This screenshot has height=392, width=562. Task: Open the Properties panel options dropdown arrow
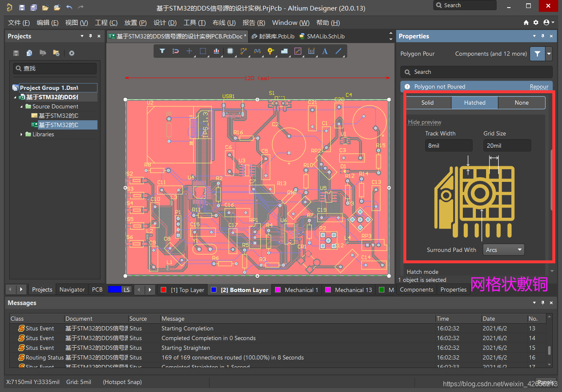pos(534,36)
